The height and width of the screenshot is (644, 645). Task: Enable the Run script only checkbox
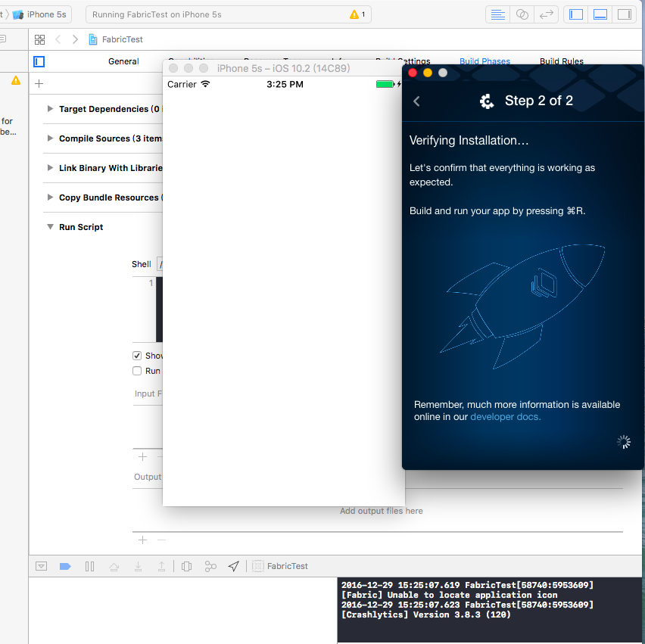[137, 371]
